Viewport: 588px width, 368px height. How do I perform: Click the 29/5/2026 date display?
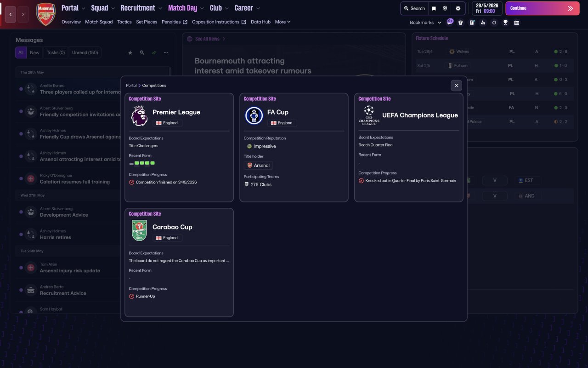tap(487, 6)
